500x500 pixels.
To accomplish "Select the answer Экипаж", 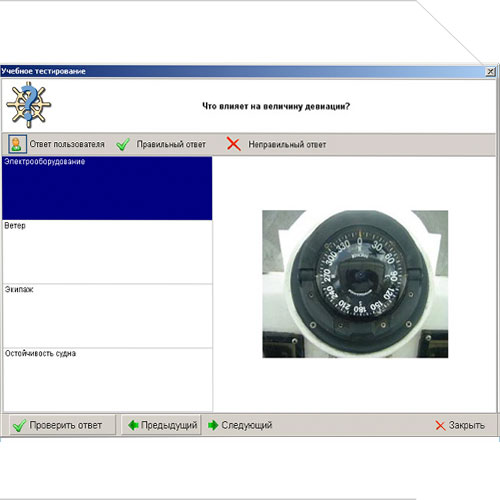I will pos(107,316).
